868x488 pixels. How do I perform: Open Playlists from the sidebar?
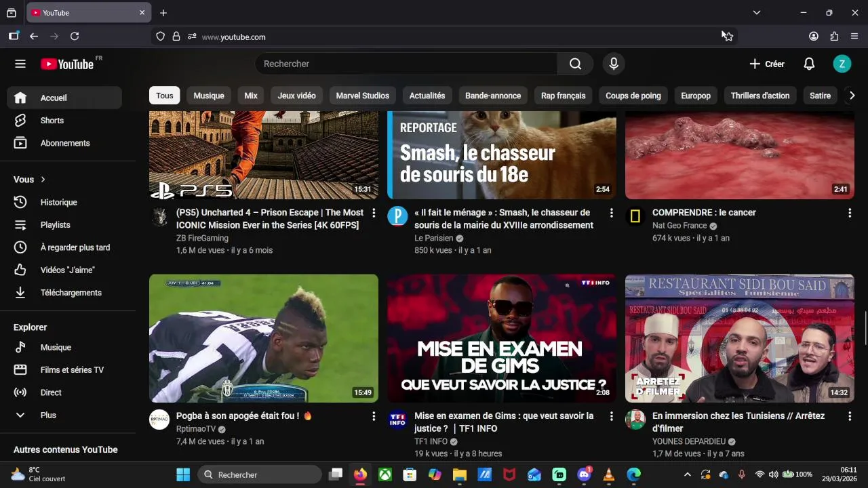(x=64, y=225)
